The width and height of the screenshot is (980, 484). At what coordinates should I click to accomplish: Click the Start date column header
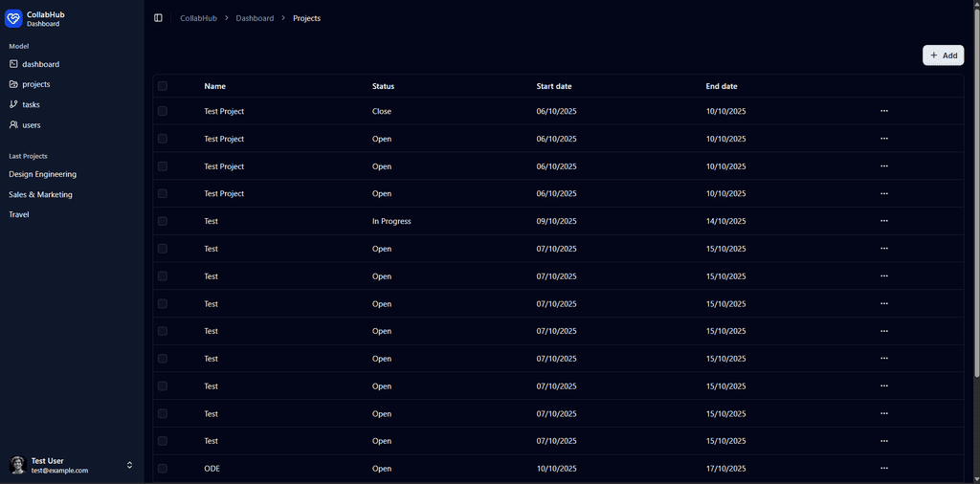(553, 86)
